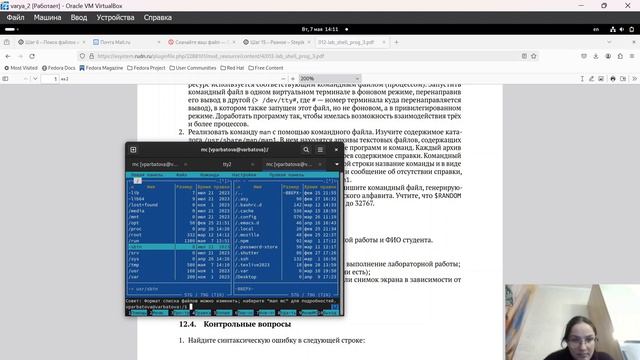Image resolution: width=640 pixels, height=360 pixels.
Task: Go to next PDF page arrow
Action: 35,78
